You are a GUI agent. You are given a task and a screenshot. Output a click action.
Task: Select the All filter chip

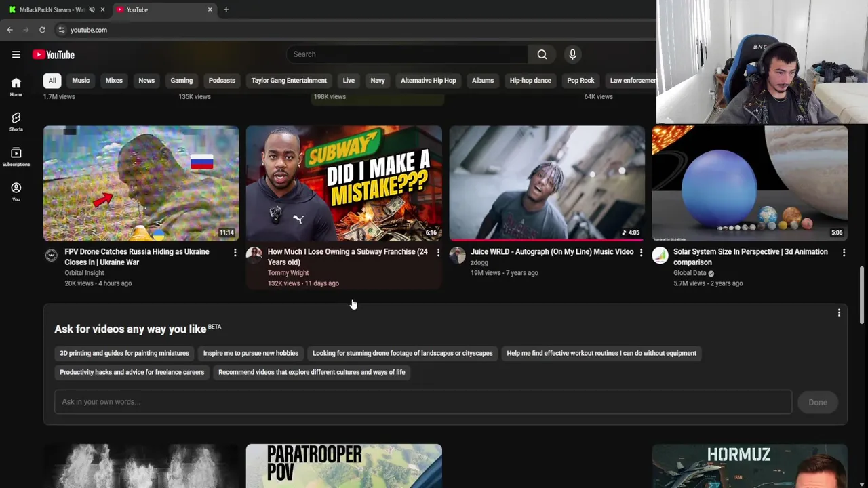52,81
